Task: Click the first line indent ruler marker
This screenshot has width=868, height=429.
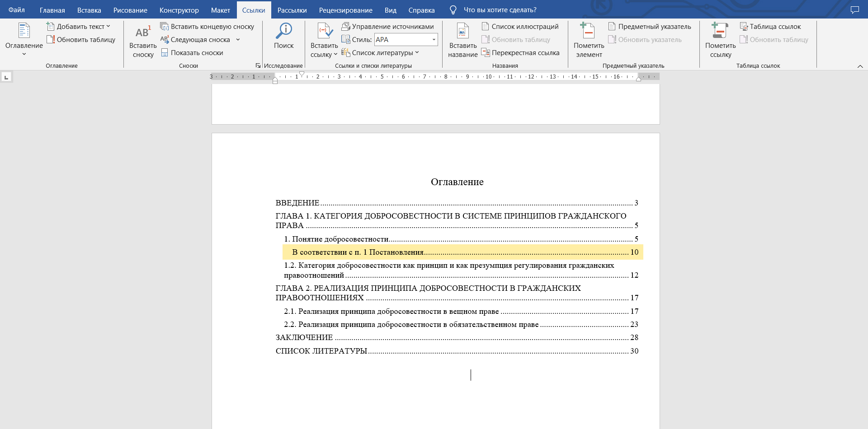Action: (x=302, y=73)
